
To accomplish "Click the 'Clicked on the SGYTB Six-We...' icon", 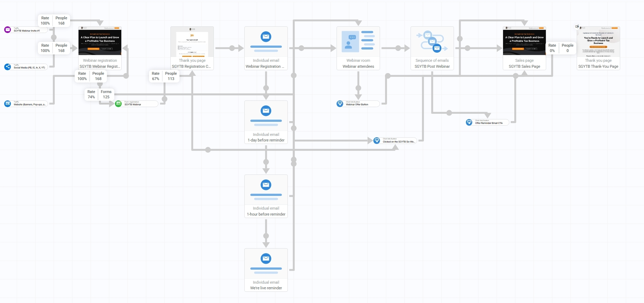I will [377, 141].
